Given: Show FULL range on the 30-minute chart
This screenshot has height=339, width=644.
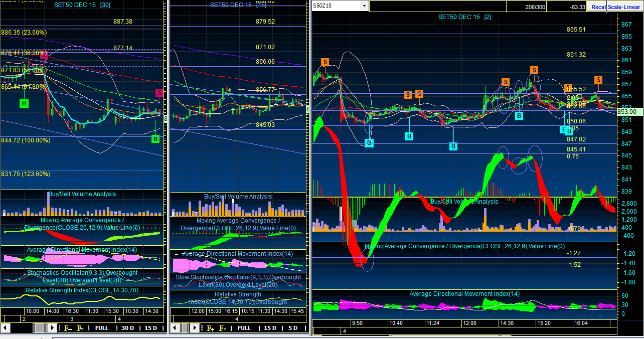Looking at the screenshot, I should (102, 328).
